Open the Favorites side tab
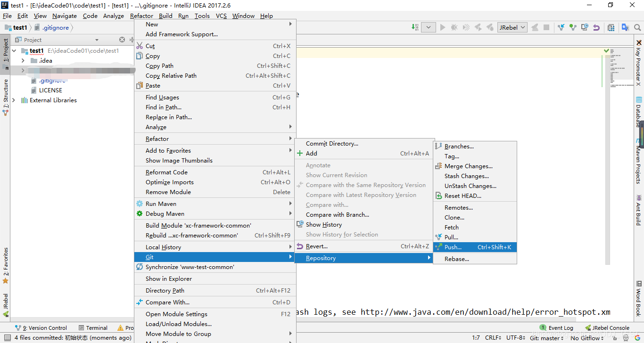 (6, 266)
